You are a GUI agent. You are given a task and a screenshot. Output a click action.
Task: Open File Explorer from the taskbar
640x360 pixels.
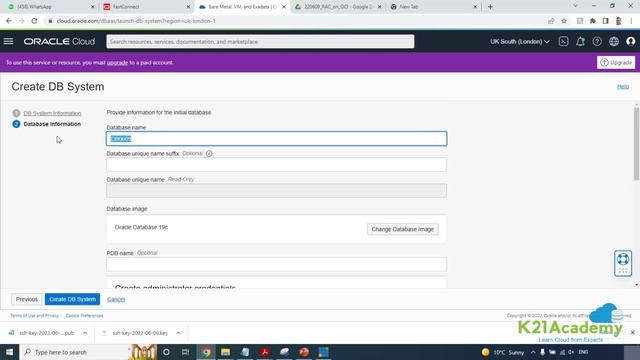click(x=225, y=352)
